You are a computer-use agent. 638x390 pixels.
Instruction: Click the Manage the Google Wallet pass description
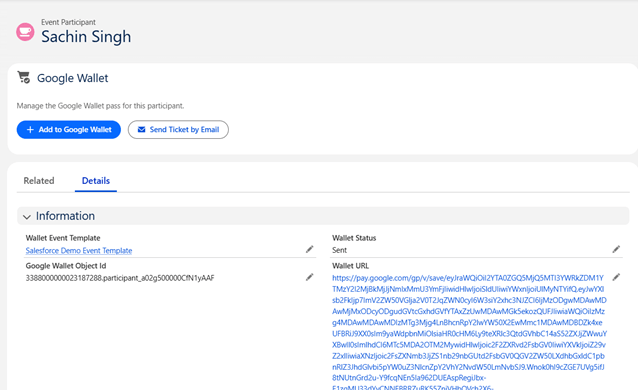[x=100, y=106]
